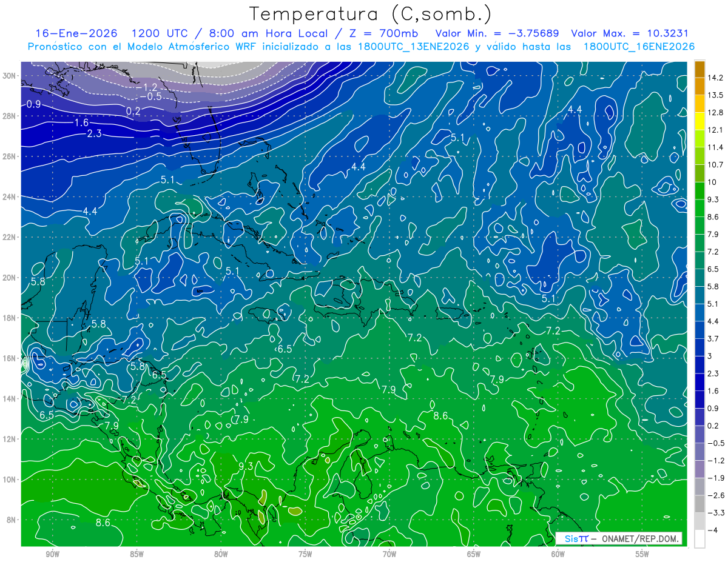
Task: Click the "90W" longitude axis label
Action: point(52,554)
